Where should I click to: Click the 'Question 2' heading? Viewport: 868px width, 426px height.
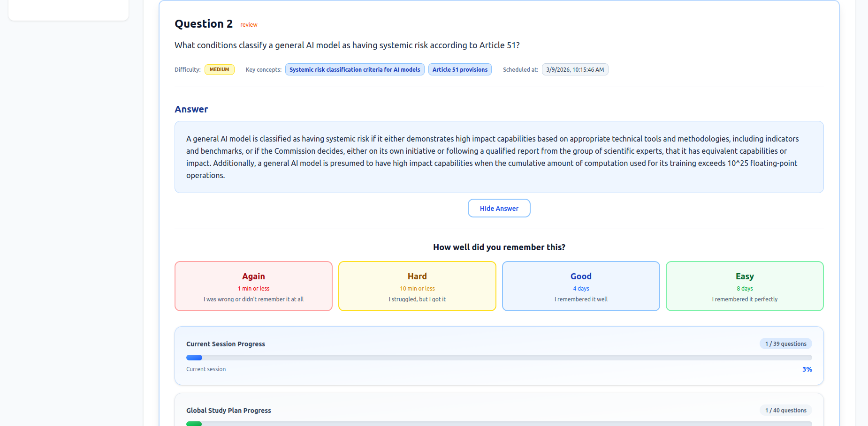click(203, 23)
